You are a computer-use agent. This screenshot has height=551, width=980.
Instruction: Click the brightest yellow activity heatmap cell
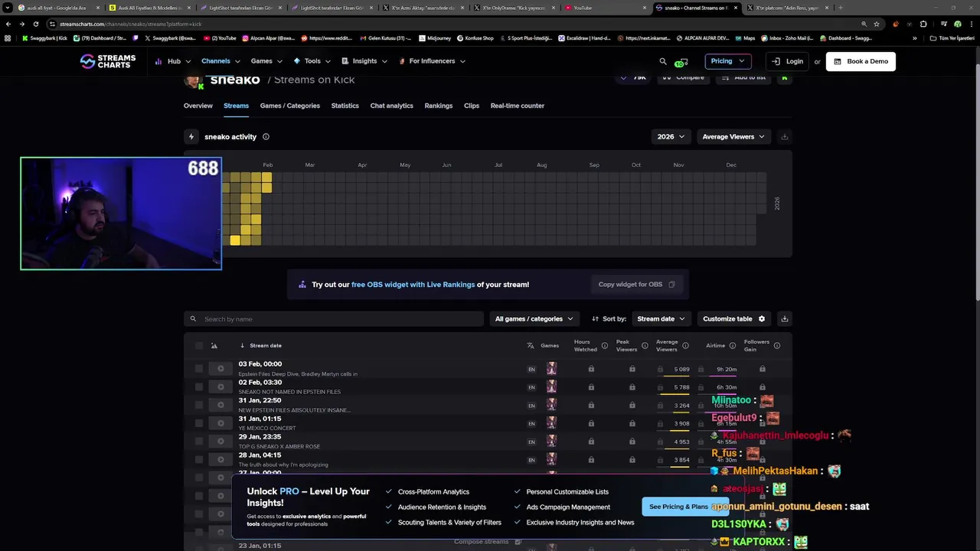point(235,240)
